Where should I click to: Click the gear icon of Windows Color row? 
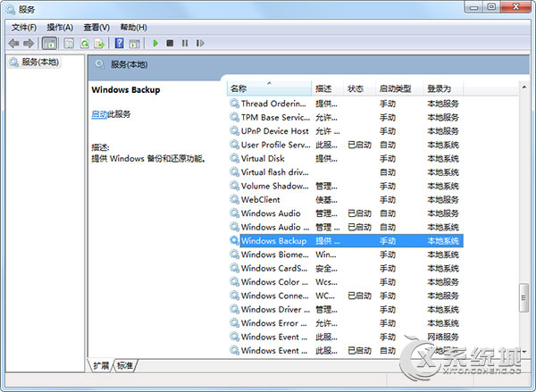[234, 282]
